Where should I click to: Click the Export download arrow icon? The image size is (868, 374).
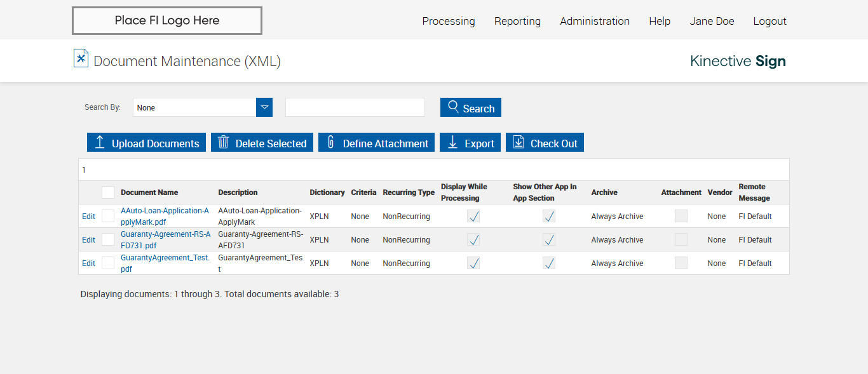[x=452, y=142]
